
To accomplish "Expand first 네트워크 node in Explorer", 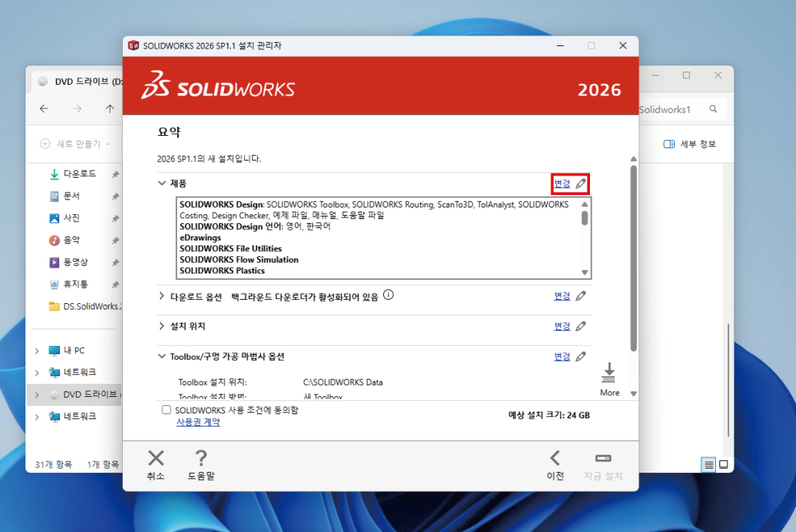I will [37, 373].
